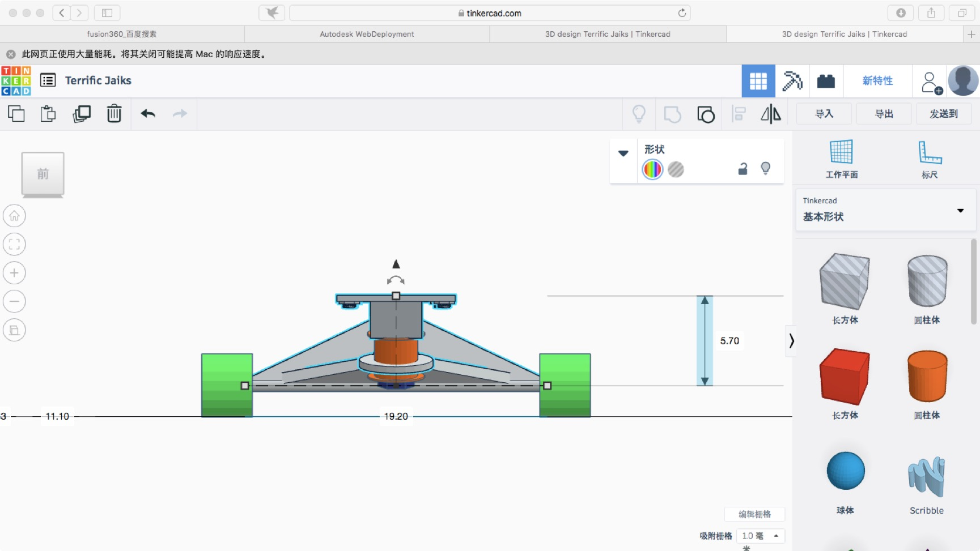
Task: Click the Safari back button
Action: (61, 12)
